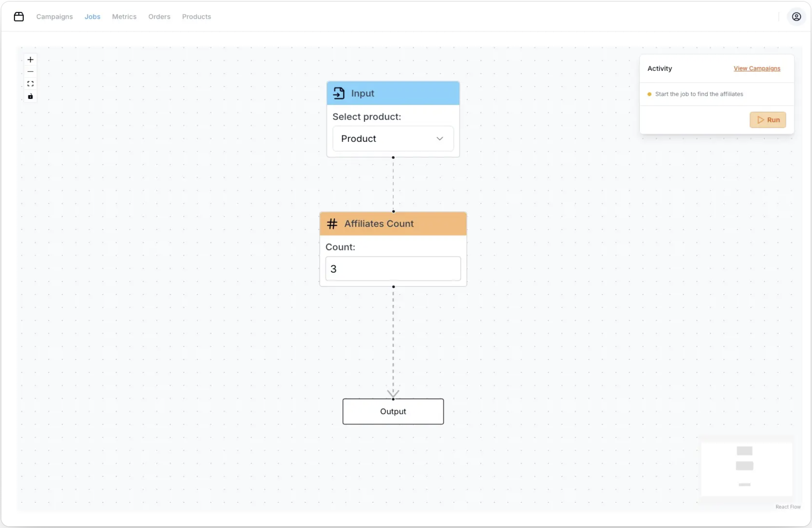Image resolution: width=812 pixels, height=528 pixels.
Task: Go to the Orders tab
Action: click(159, 17)
